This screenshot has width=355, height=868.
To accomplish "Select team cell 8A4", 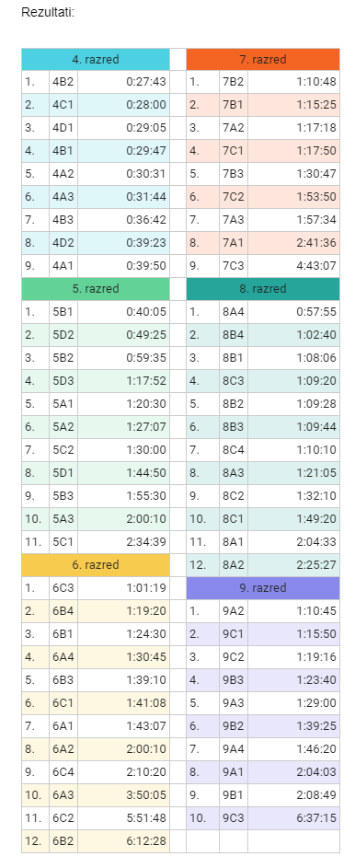I will point(233,312).
